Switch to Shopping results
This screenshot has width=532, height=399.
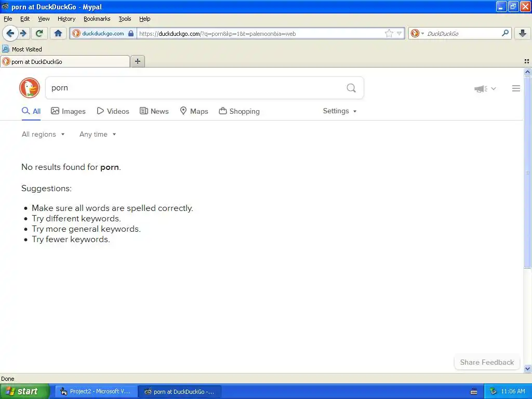(x=239, y=111)
